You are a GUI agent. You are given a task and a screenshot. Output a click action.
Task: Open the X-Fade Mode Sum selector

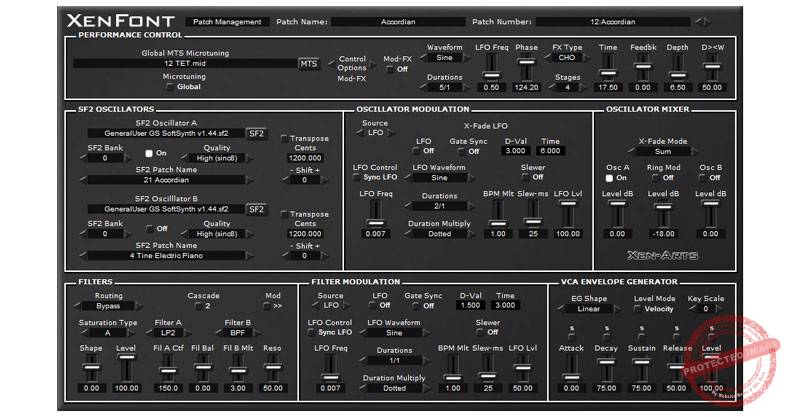(663, 152)
